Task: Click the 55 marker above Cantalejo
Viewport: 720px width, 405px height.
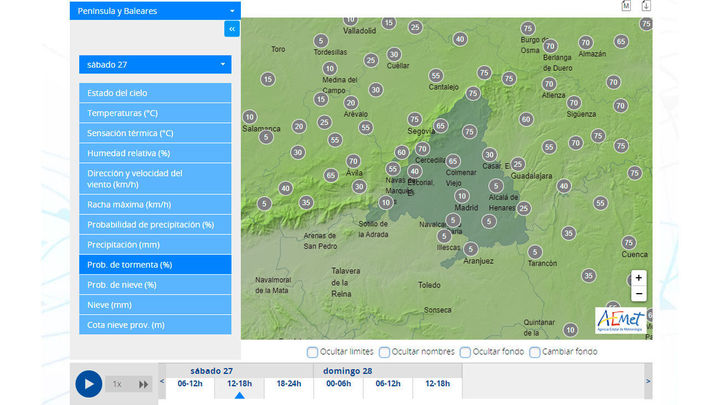Action: point(436,75)
